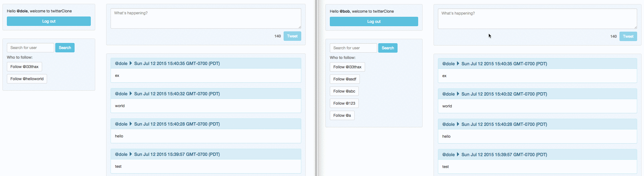Click arrow icon of 15:40:28 tweet, bob window
Screen dimensions: 644x176
(458, 124)
